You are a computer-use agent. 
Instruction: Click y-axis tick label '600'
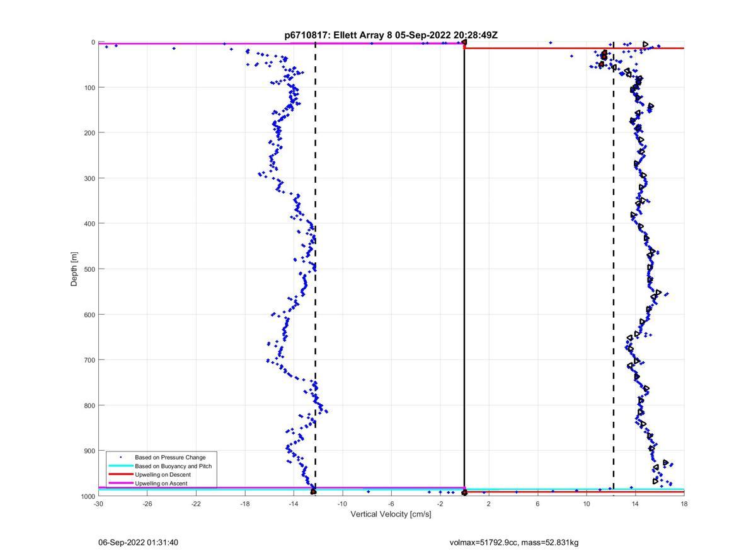click(x=89, y=315)
